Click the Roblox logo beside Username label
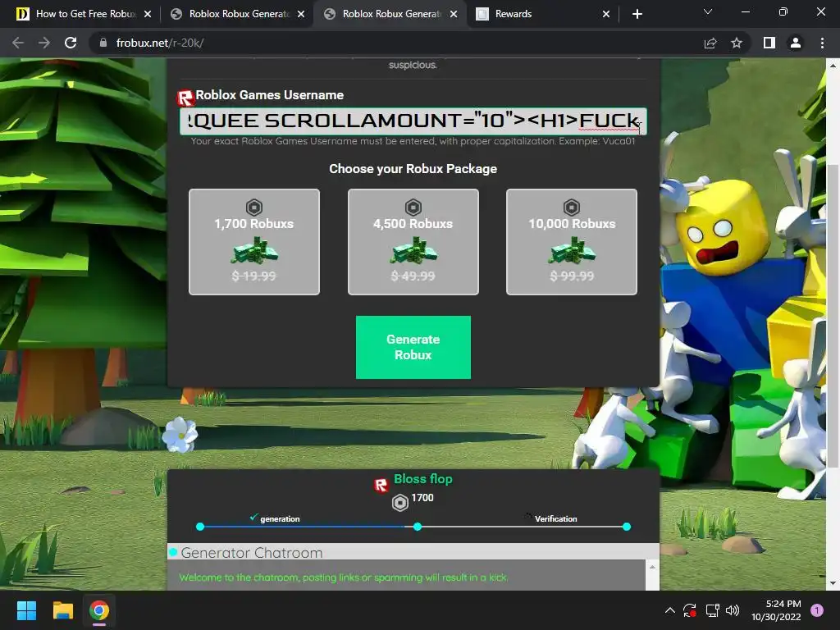Image resolution: width=840 pixels, height=630 pixels. click(x=185, y=98)
